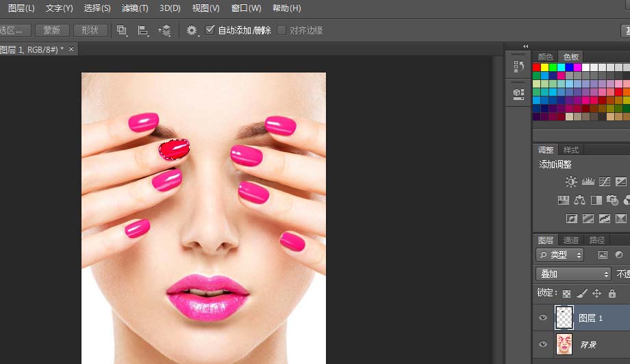Select the 背景 layer thumbnail
Screen dimensions: 630x364
pyautogui.click(x=564, y=344)
